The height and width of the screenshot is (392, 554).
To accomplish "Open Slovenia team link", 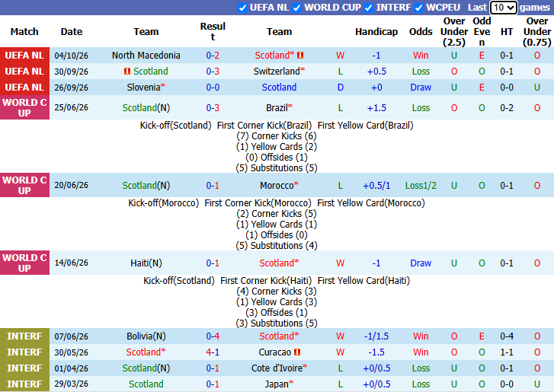I will [x=143, y=87].
